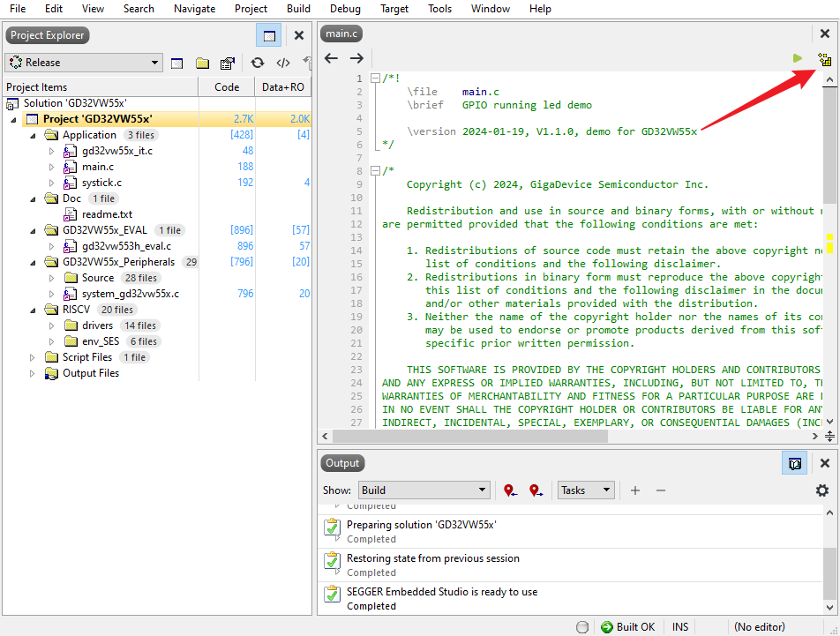Open the Release configuration dropdown
This screenshot has height=636, width=840.
(84, 63)
